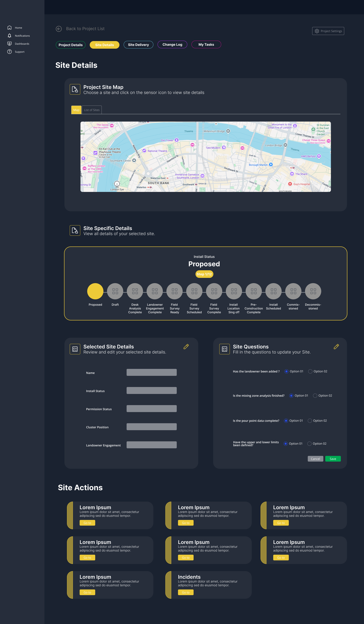Click the Support question mark icon
The height and width of the screenshot is (624, 364).
click(9, 51)
